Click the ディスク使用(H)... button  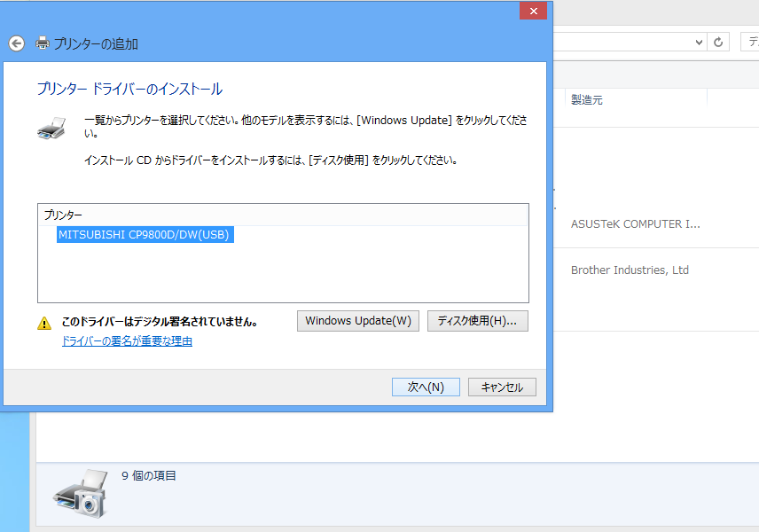click(478, 321)
